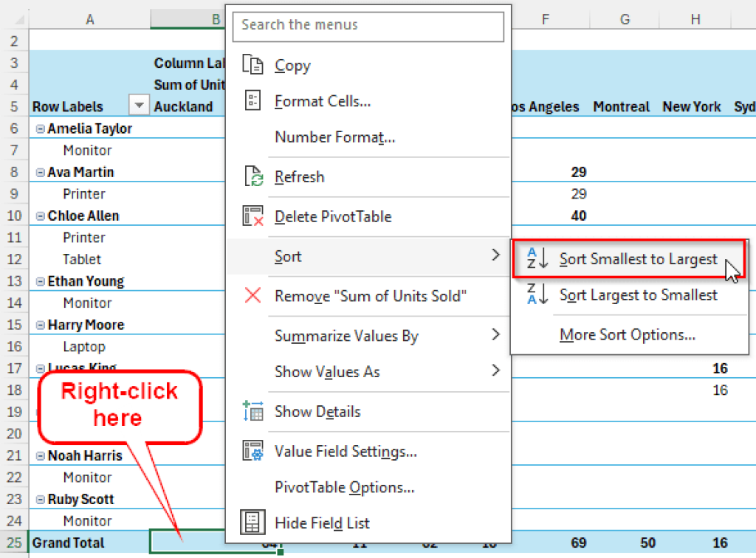Click the Show Details table icon
The height and width of the screenshot is (558, 756).
(252, 413)
